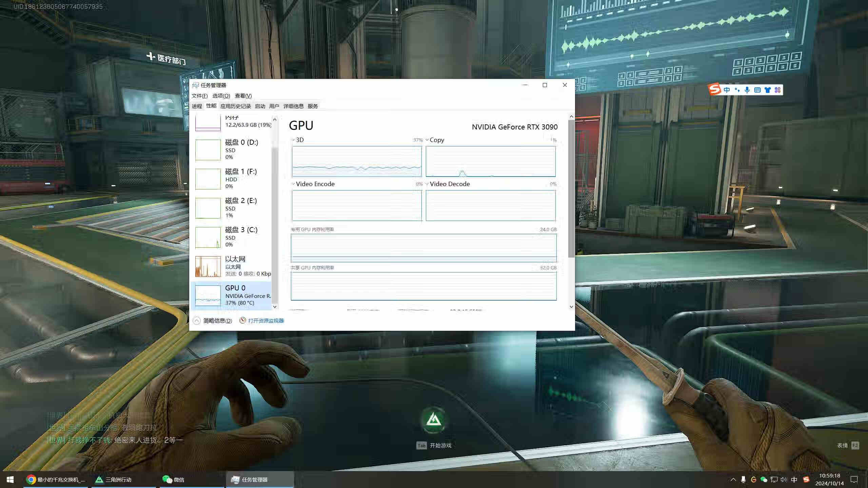
Task: Select 磁盘 3 (C:) SSD in the list
Action: pos(232,237)
